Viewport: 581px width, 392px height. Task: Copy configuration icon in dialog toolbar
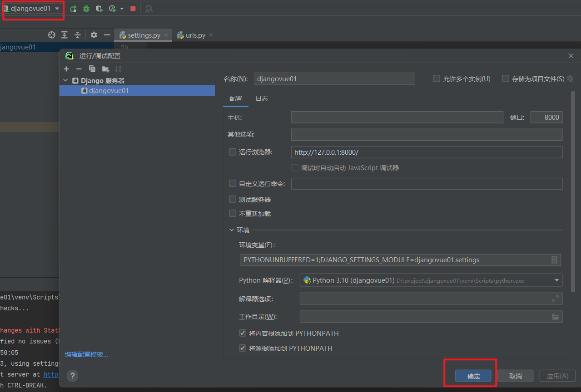92,69
